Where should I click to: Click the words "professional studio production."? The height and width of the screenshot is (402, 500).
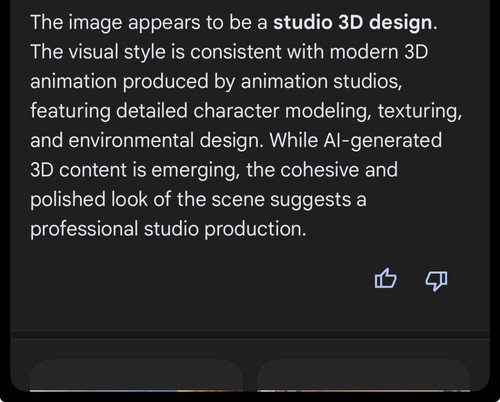[x=168, y=229]
